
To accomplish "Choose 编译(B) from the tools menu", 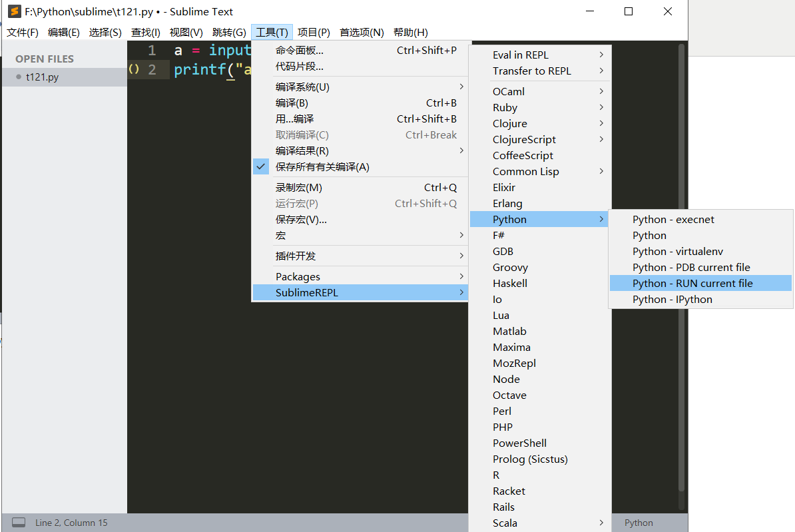I will [x=360, y=103].
